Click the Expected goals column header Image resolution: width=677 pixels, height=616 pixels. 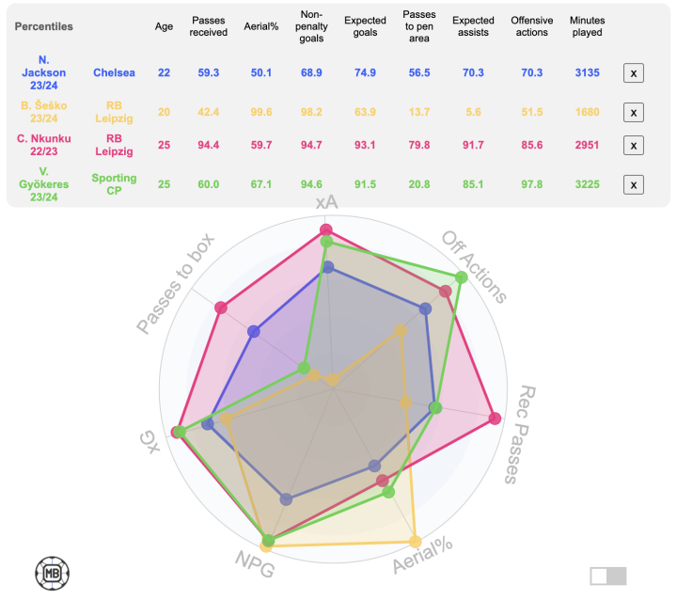pos(365,26)
